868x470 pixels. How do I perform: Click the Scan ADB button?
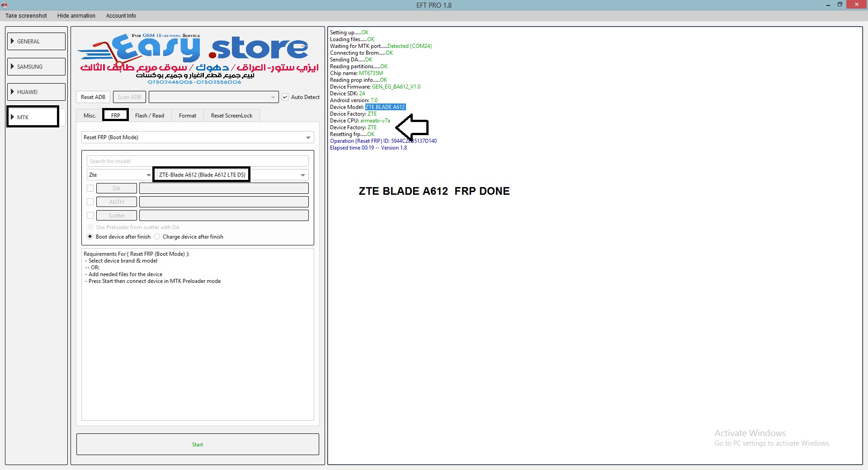pyautogui.click(x=129, y=97)
